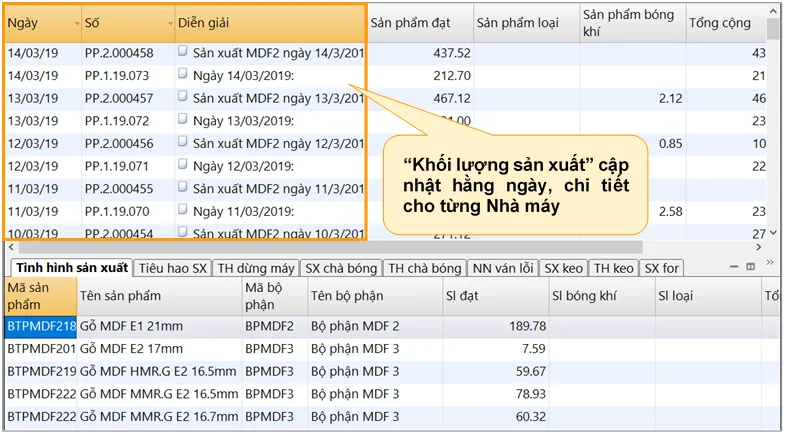Click note icon in row PP.2.000456

(x=183, y=143)
